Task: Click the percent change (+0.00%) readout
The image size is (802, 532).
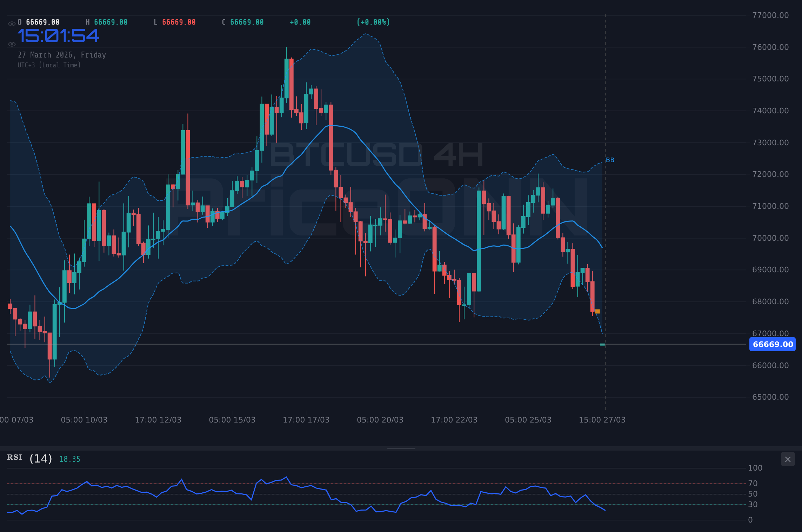Action: click(x=373, y=22)
